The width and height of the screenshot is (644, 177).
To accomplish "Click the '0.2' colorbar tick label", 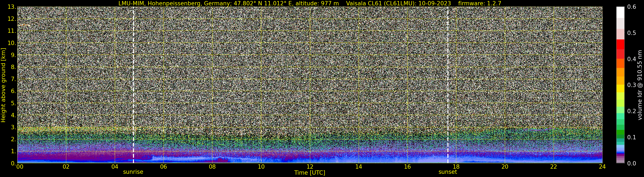I will 632,111.
